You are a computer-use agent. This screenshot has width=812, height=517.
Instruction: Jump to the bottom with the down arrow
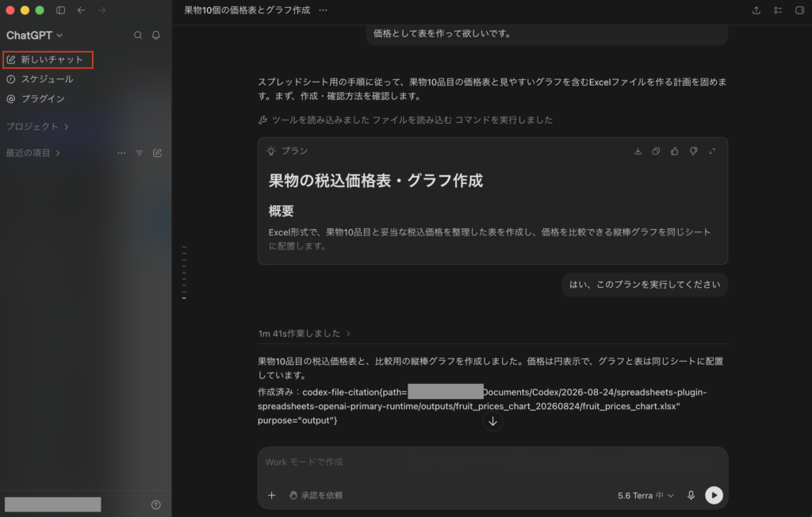click(x=493, y=421)
